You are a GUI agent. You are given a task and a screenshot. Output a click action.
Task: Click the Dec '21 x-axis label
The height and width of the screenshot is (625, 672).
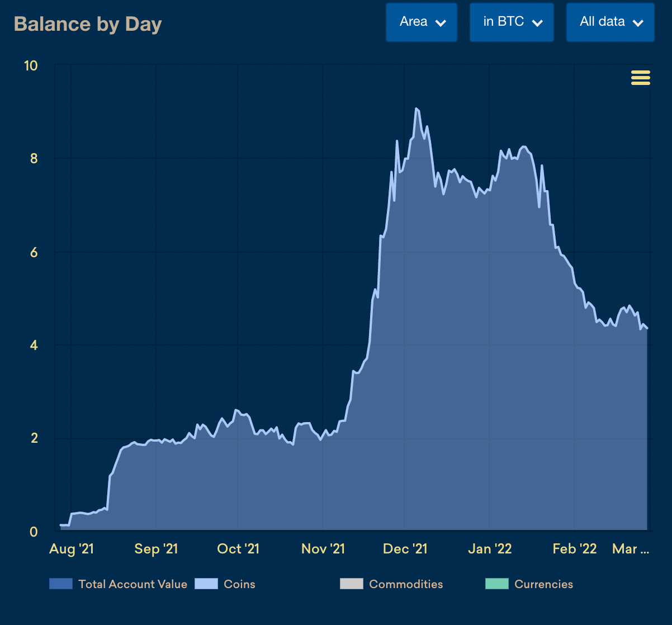(x=405, y=549)
